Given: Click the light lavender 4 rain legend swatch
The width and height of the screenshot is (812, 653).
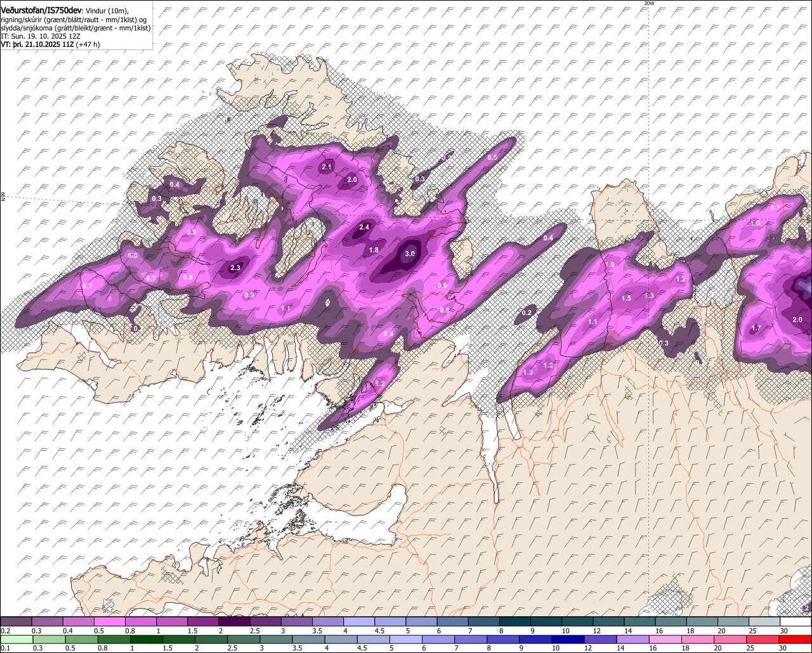Looking at the screenshot, I should pyautogui.click(x=359, y=621).
